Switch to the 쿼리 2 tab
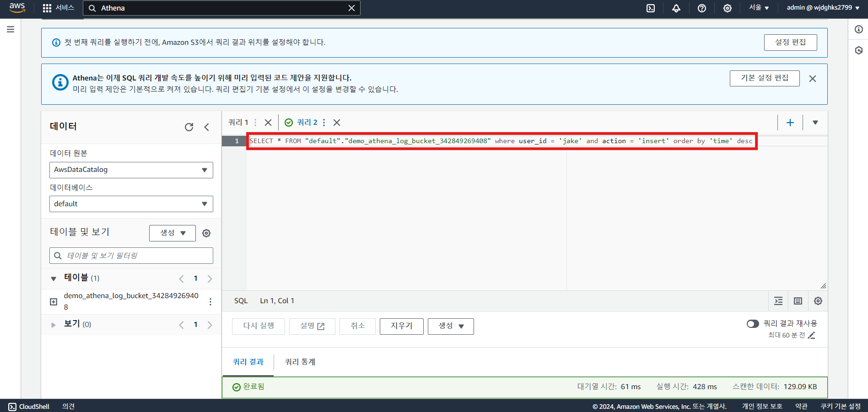 coord(307,123)
